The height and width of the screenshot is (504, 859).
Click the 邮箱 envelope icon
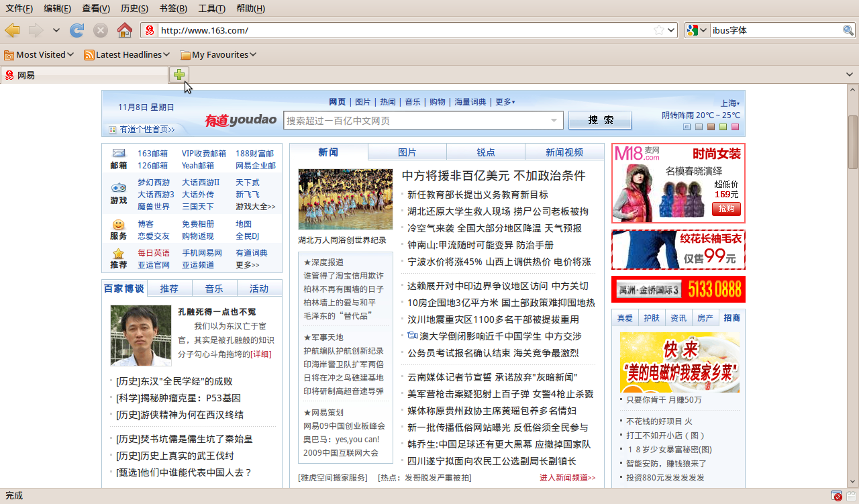[119, 153]
